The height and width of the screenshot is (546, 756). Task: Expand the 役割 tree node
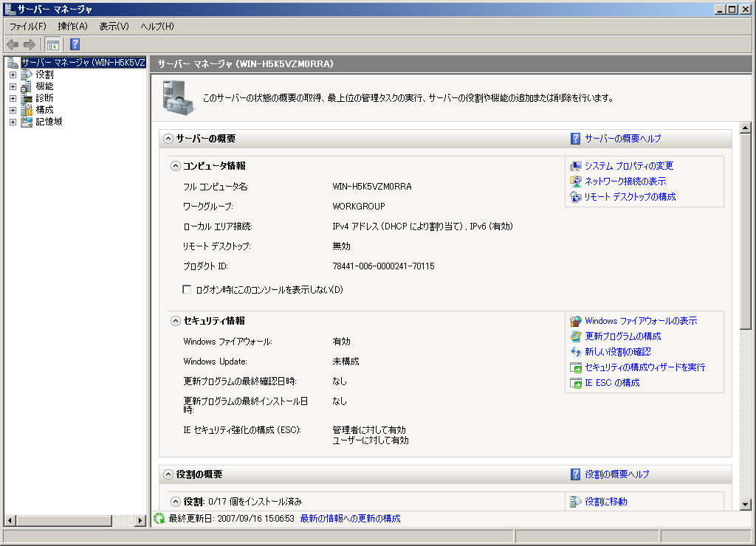click(13, 75)
